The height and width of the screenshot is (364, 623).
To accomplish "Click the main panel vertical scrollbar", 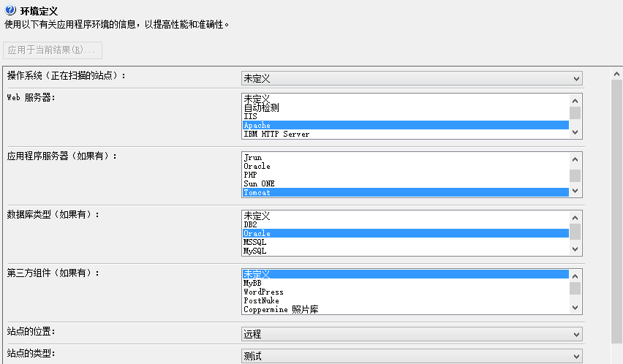I will click(616, 219).
